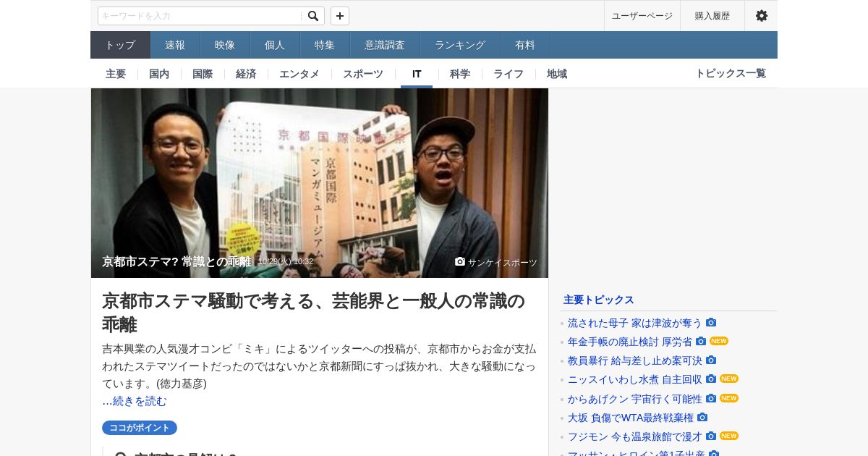Click the plus button beside search

(x=340, y=16)
